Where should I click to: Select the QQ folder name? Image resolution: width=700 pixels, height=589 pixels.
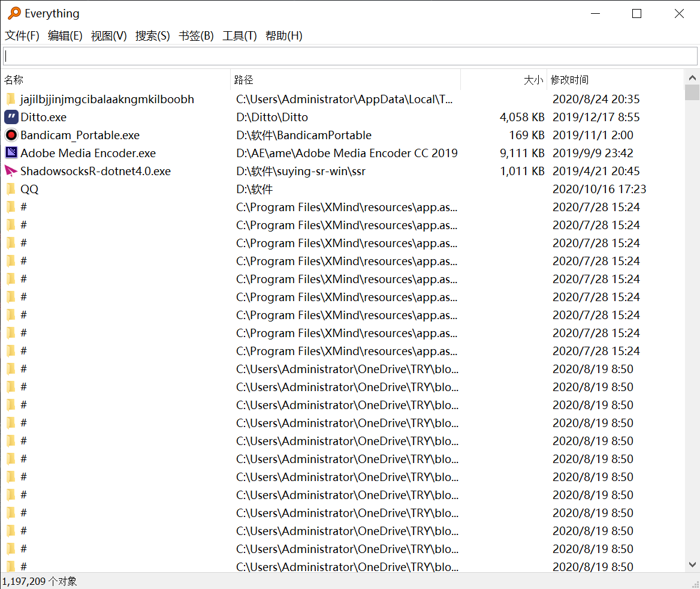pyautogui.click(x=29, y=189)
